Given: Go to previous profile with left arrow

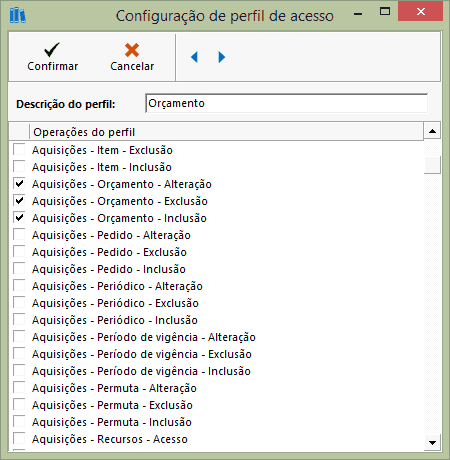Looking at the screenshot, I should coord(194,57).
